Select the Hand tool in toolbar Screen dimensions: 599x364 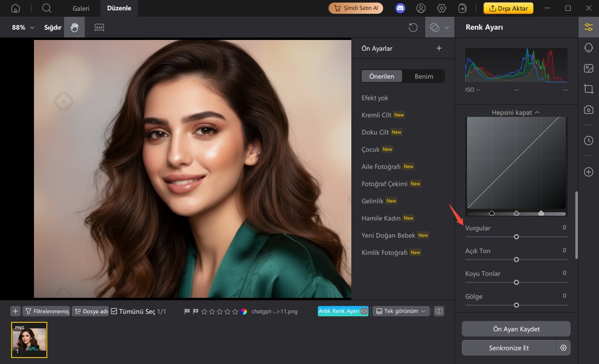(x=74, y=27)
